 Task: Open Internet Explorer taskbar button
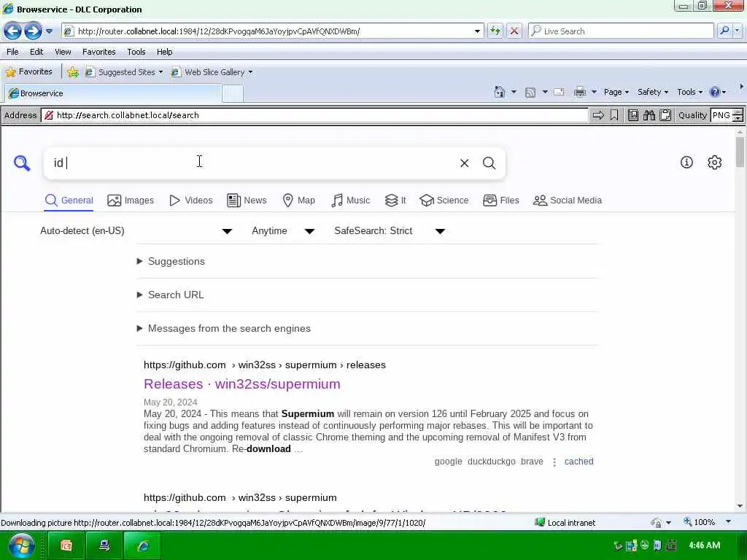click(x=142, y=545)
